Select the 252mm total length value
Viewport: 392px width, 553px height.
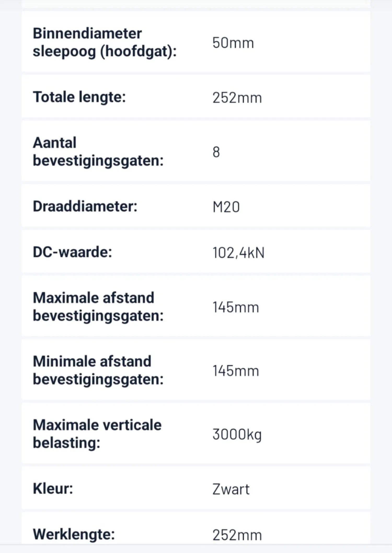pos(237,98)
